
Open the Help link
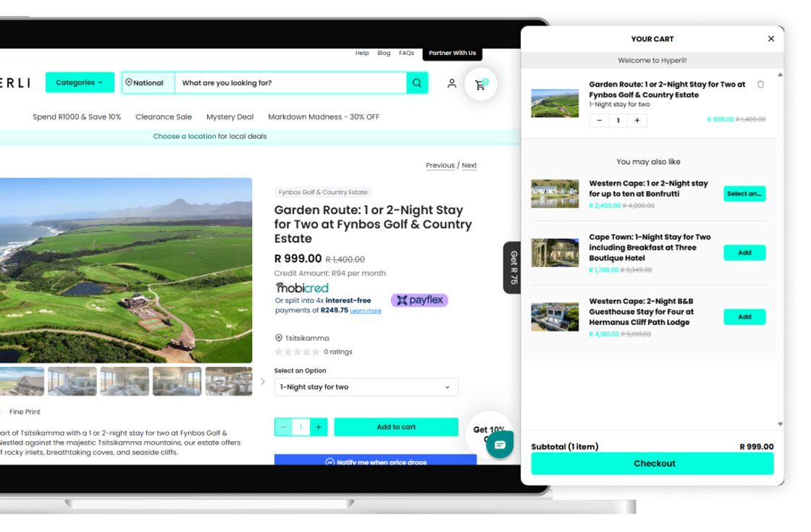(x=362, y=53)
